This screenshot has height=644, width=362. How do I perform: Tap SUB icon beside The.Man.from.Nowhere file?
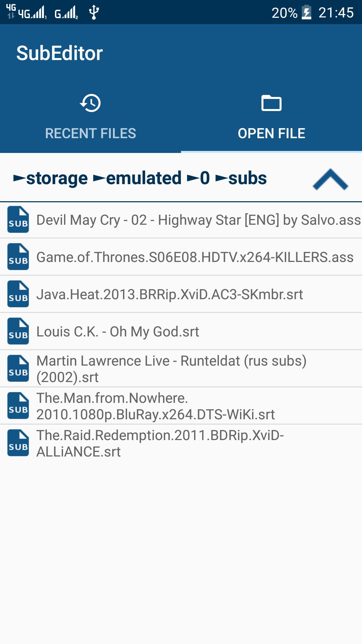pyautogui.click(x=18, y=406)
